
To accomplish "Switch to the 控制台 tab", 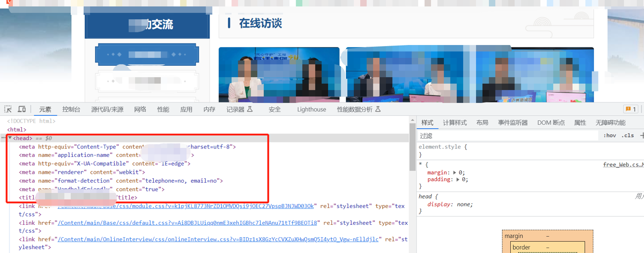I will click(x=71, y=109).
